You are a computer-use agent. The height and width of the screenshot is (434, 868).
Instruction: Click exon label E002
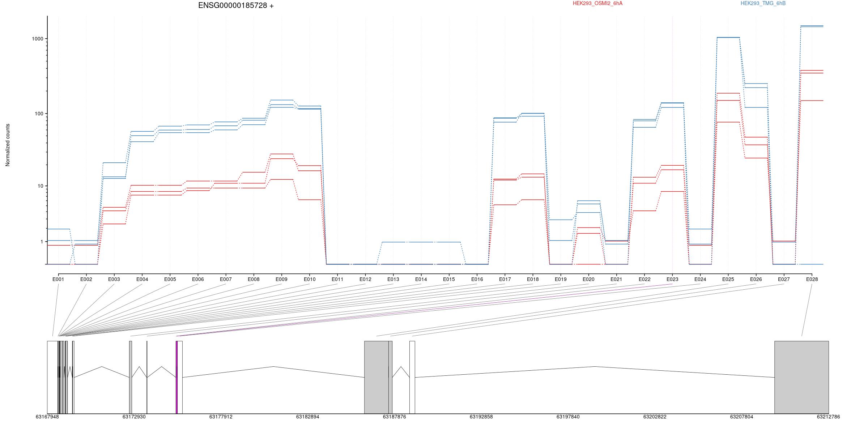pos(86,279)
